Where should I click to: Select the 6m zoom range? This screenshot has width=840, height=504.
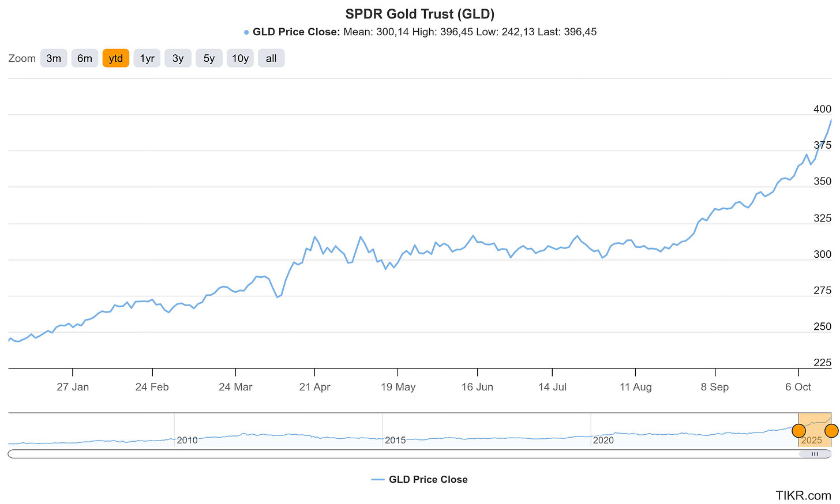click(x=85, y=58)
